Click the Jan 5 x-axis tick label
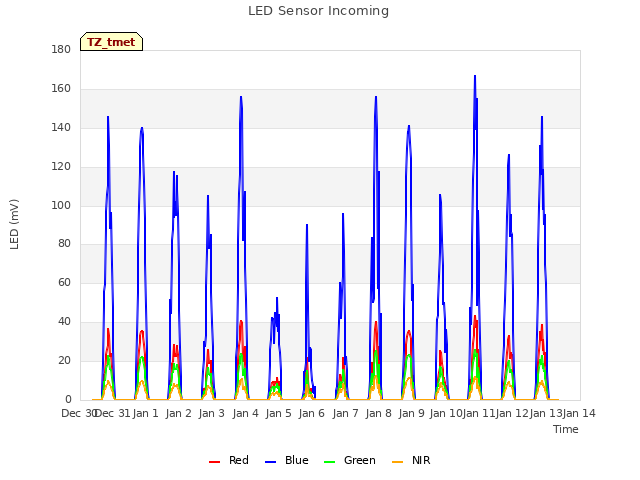Screen dimensions: 640x480 [278, 413]
